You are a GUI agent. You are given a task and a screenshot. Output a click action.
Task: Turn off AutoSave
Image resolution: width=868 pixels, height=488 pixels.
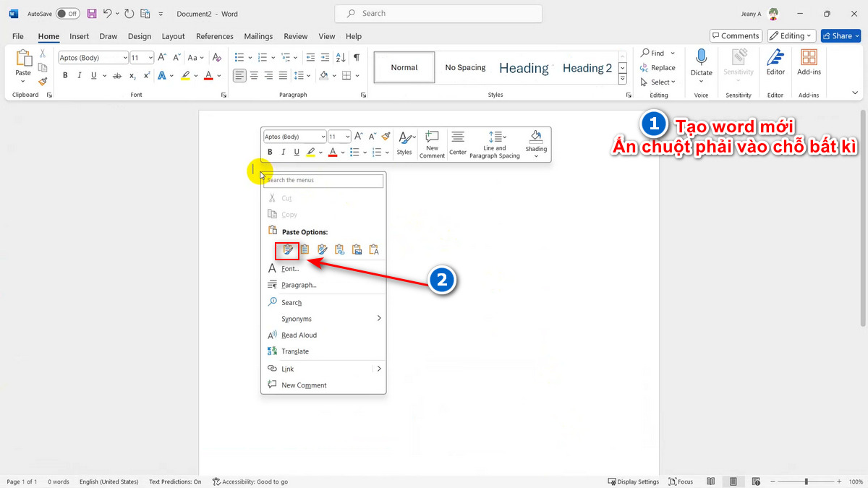66,13
